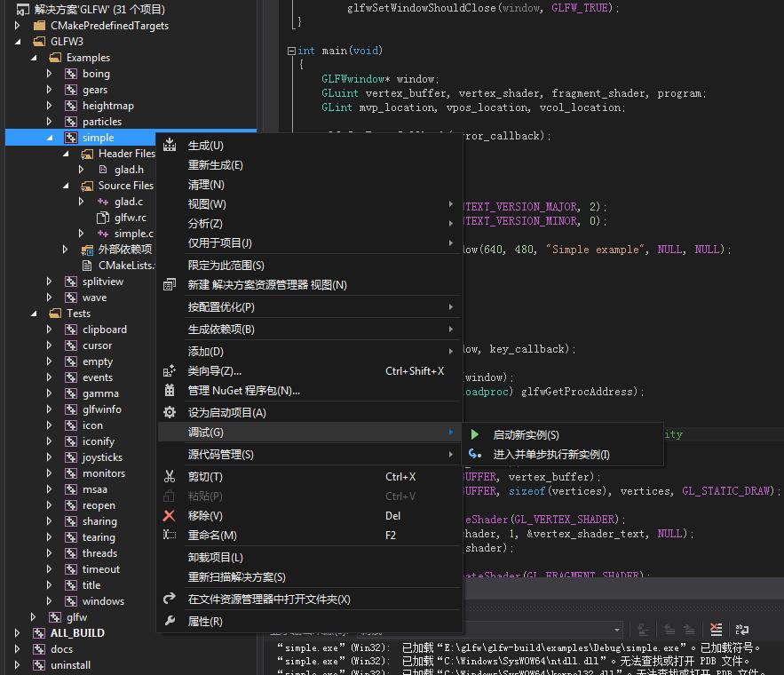Select the uninstall project
The width and height of the screenshot is (784, 675).
pos(70,665)
